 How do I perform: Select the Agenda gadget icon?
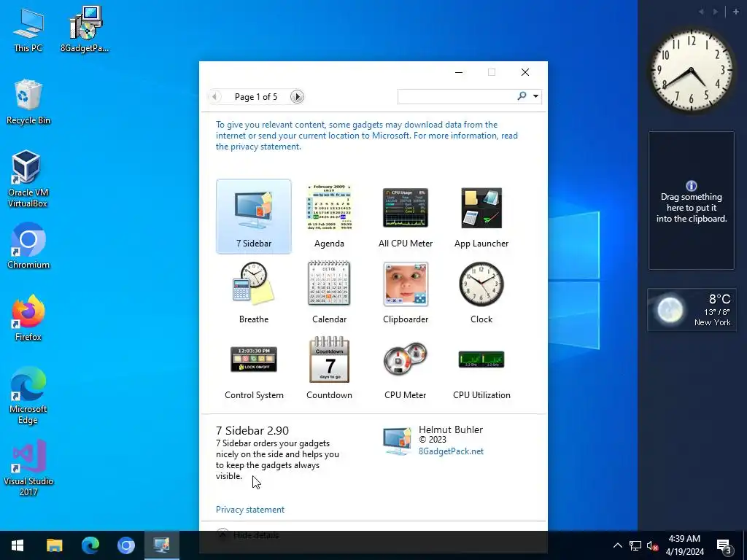point(329,208)
